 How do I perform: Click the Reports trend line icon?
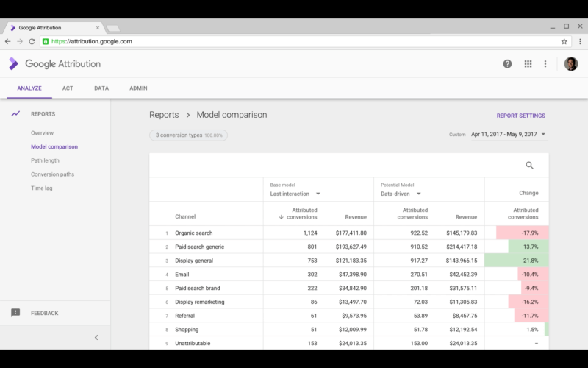(15, 113)
